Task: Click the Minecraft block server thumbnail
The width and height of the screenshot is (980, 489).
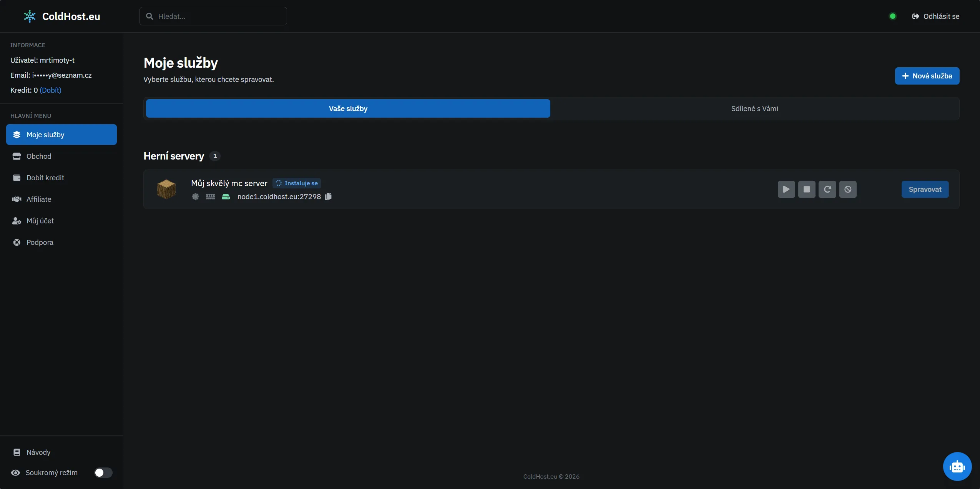Action: click(166, 189)
